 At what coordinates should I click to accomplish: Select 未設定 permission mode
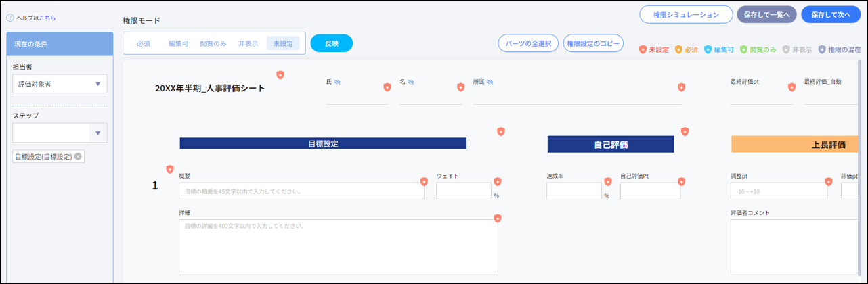coord(283,43)
